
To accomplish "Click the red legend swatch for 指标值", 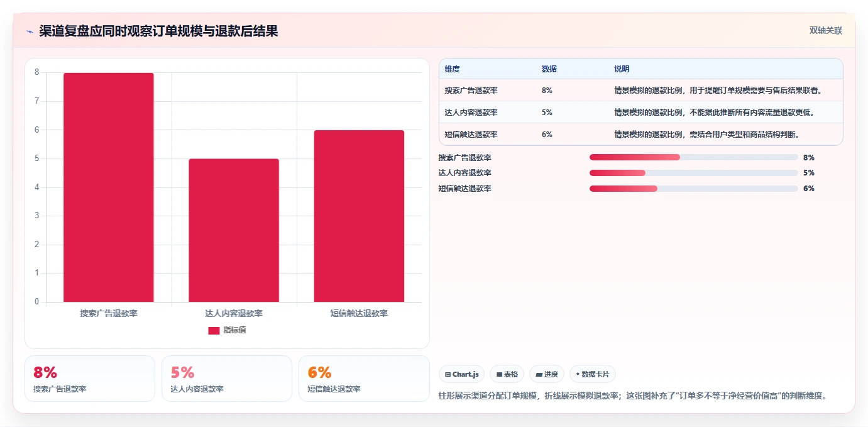I will coord(214,330).
